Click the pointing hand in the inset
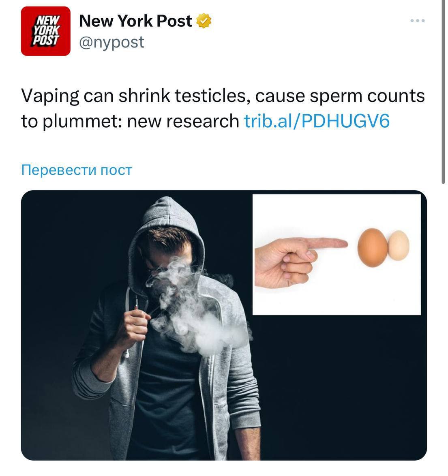 [x=300, y=261]
